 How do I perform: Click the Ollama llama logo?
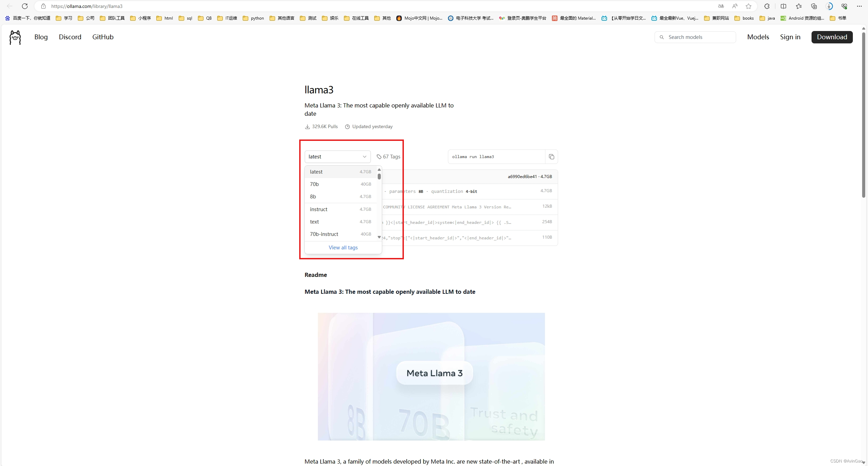[15, 37]
